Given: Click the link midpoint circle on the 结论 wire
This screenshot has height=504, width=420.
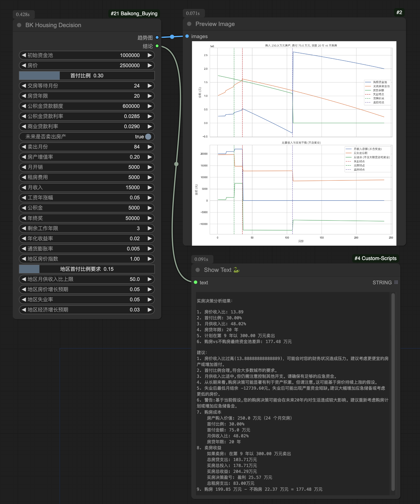Looking at the screenshot, I should coord(176,164).
